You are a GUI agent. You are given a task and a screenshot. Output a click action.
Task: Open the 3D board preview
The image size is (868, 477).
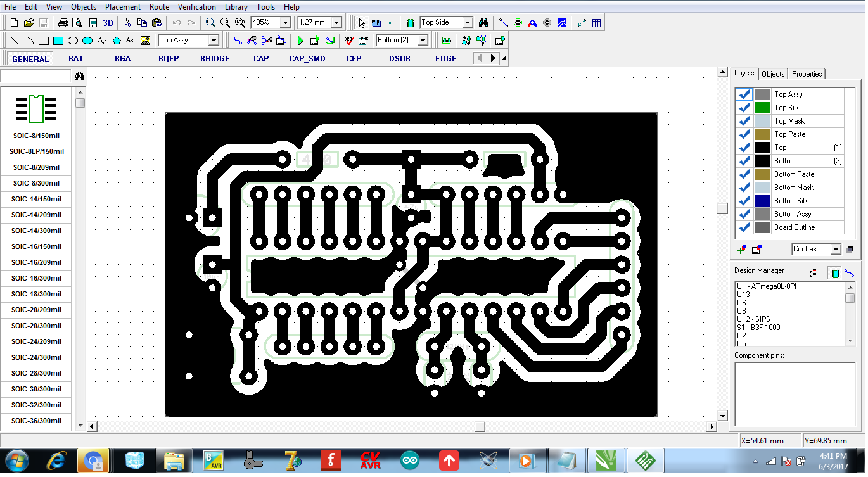(108, 22)
